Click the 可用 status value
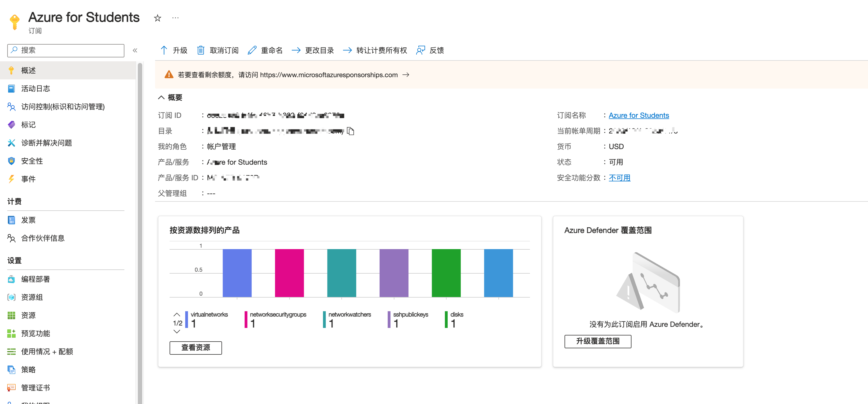Screen dimensions: 868x404 click(616, 162)
